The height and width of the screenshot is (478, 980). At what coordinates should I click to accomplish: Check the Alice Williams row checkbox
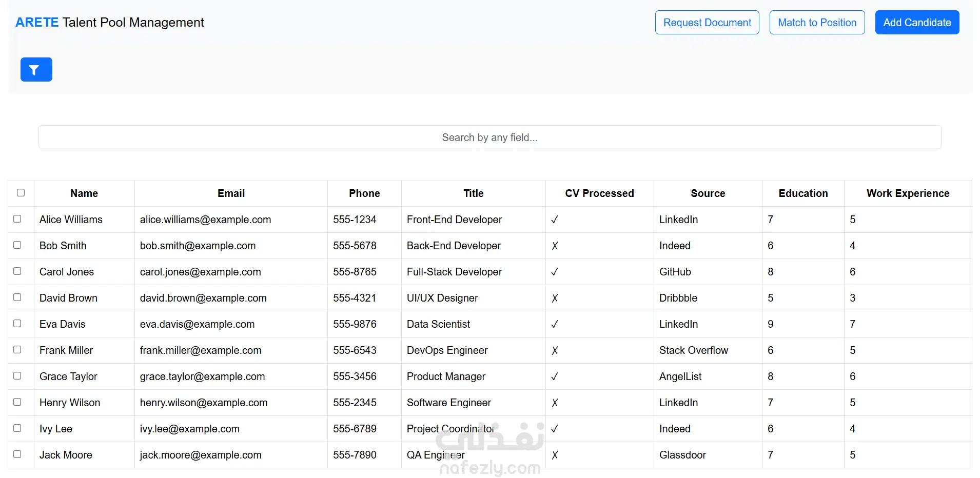pyautogui.click(x=17, y=219)
